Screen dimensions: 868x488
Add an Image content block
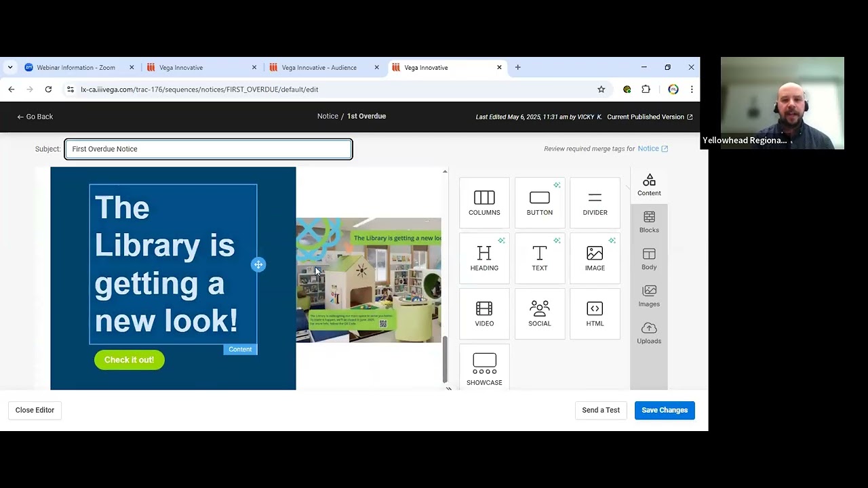(x=595, y=258)
